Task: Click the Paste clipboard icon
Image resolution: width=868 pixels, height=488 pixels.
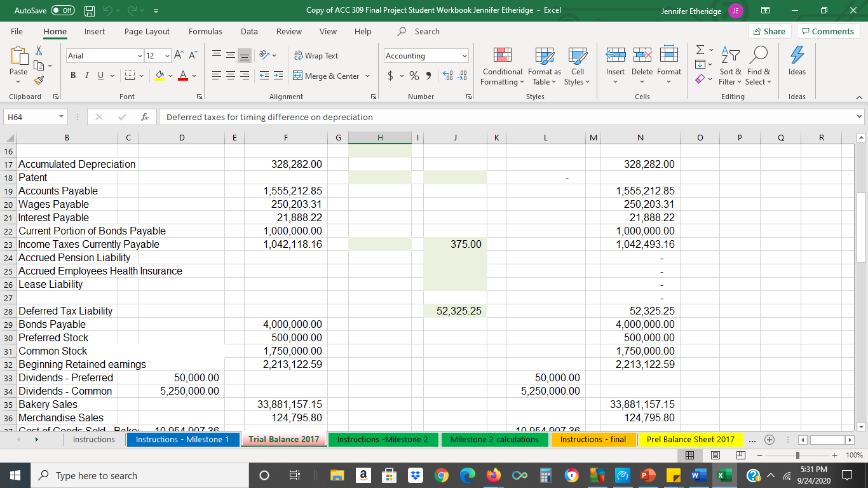Action: (x=18, y=57)
